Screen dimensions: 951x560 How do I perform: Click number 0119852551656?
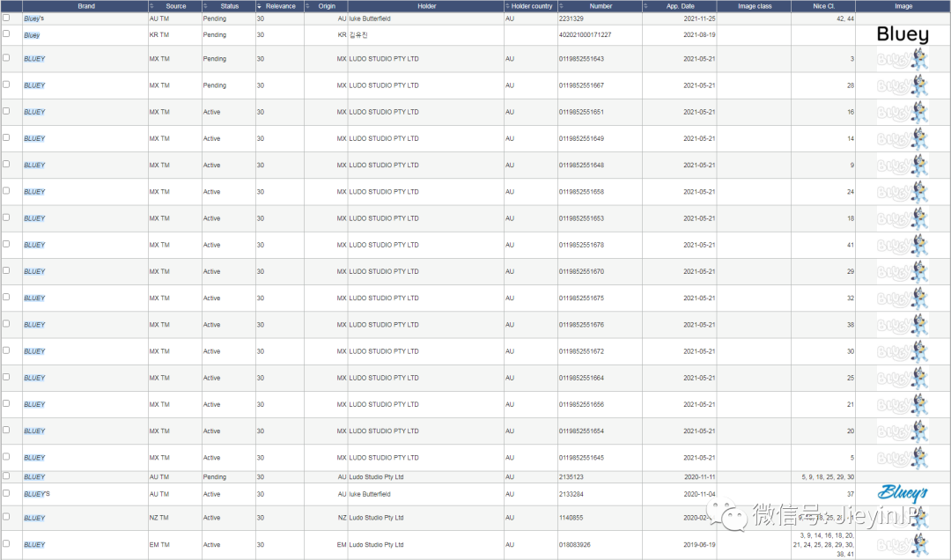coord(582,405)
